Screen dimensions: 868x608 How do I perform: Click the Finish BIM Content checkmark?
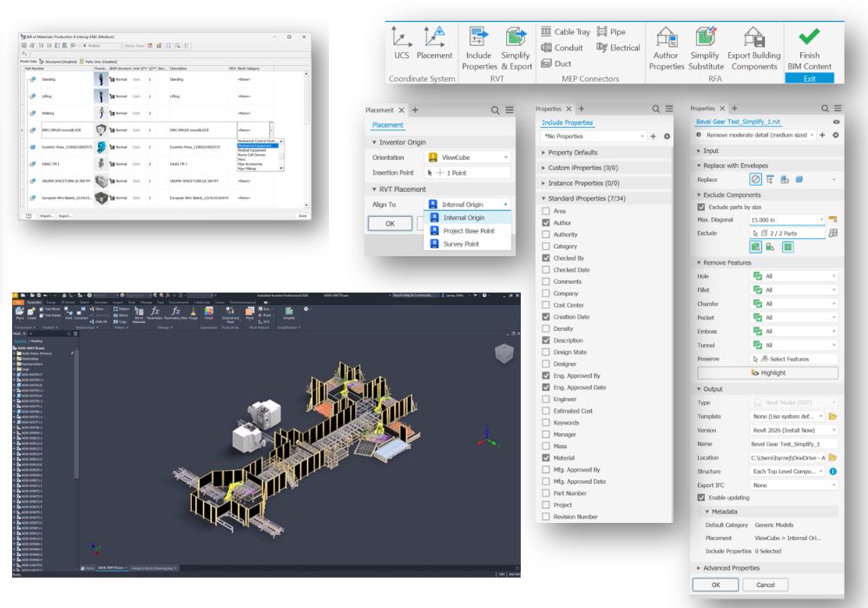point(809,38)
